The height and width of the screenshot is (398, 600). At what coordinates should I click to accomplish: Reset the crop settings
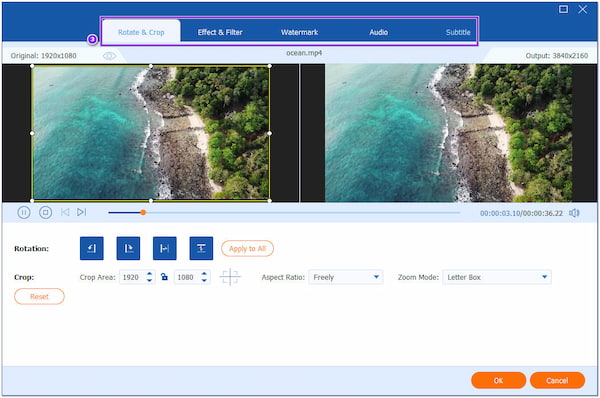click(39, 296)
